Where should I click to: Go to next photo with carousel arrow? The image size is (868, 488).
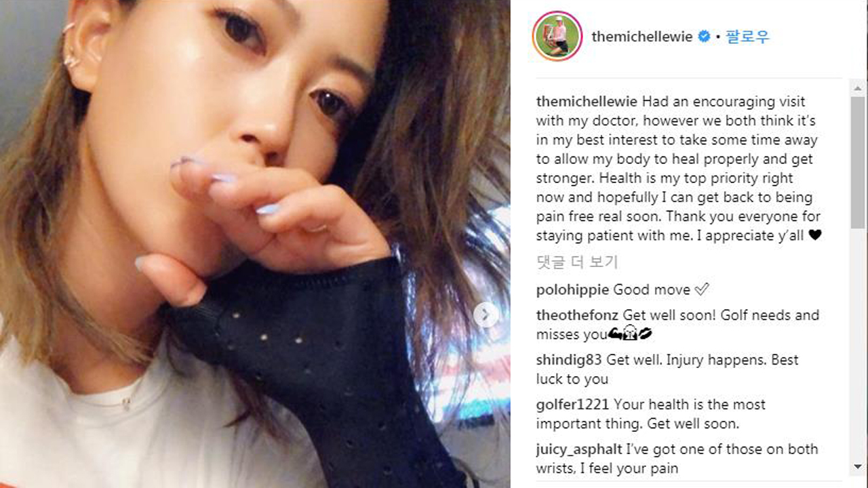tap(486, 314)
